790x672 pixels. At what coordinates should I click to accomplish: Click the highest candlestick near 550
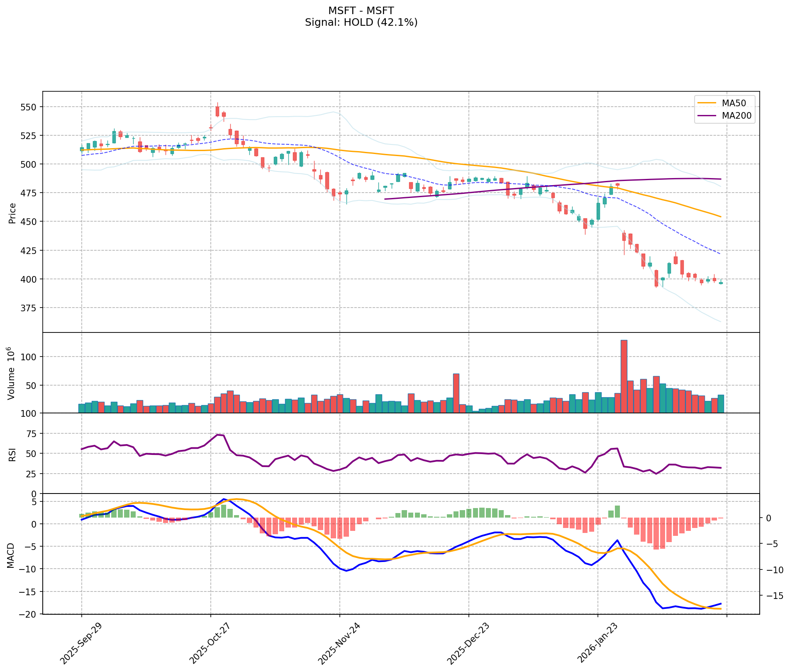tap(217, 111)
